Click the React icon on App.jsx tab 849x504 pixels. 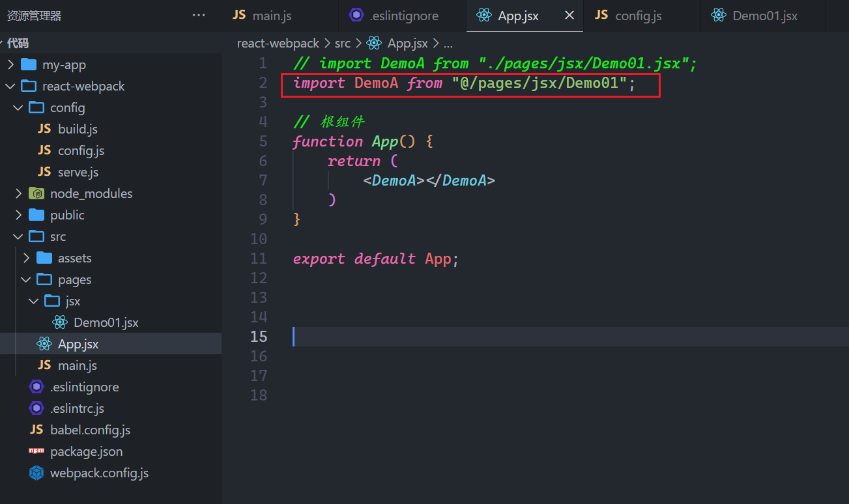(x=483, y=16)
